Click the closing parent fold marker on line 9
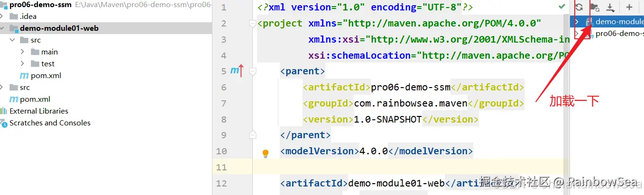Viewport: 644px width, 195px height. pyautogui.click(x=253, y=135)
